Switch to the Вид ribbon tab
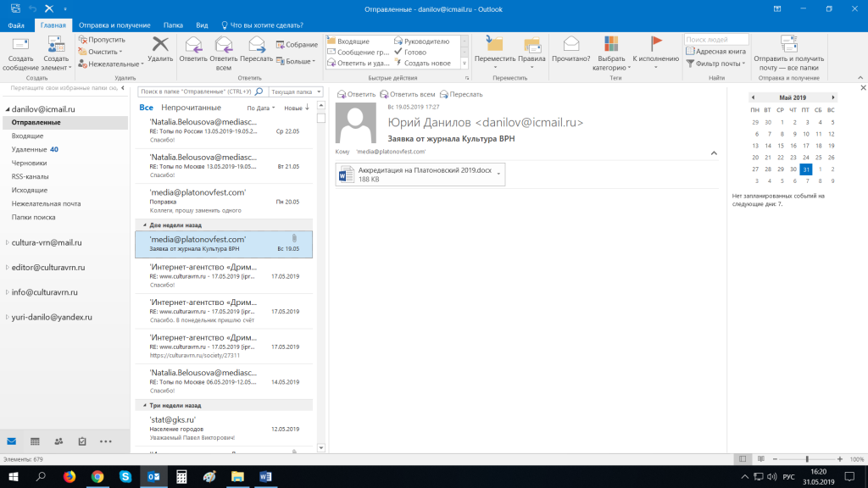Screen dimensions: 868x488 pyautogui.click(x=202, y=25)
